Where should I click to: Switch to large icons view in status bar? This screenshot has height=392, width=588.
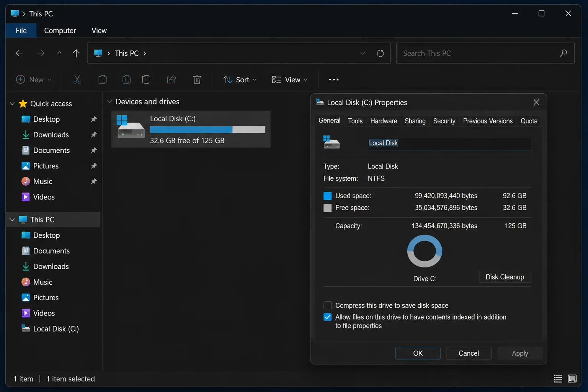[572, 379]
